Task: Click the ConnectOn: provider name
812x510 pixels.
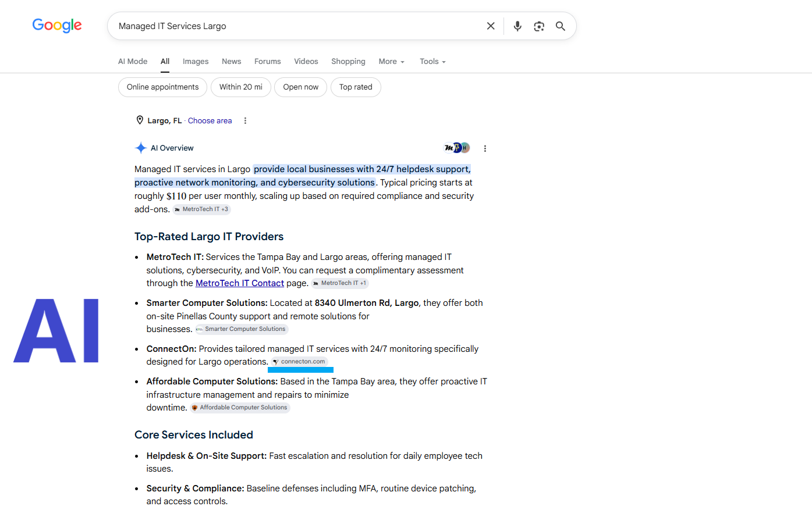Action: (x=172, y=349)
